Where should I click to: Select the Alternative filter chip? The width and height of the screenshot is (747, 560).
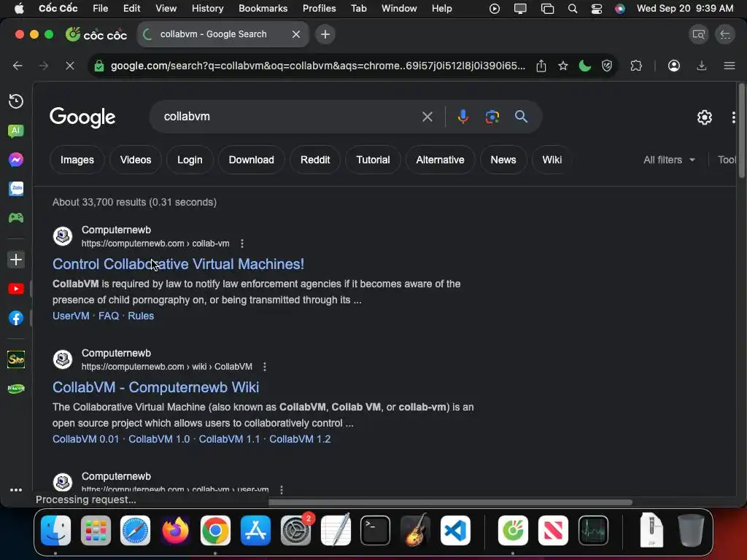point(440,160)
